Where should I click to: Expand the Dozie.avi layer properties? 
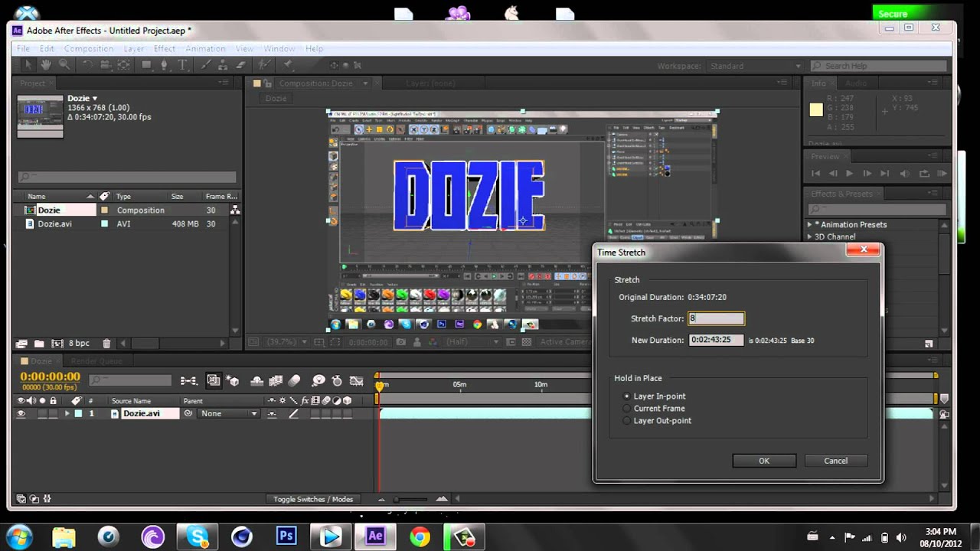coord(67,414)
